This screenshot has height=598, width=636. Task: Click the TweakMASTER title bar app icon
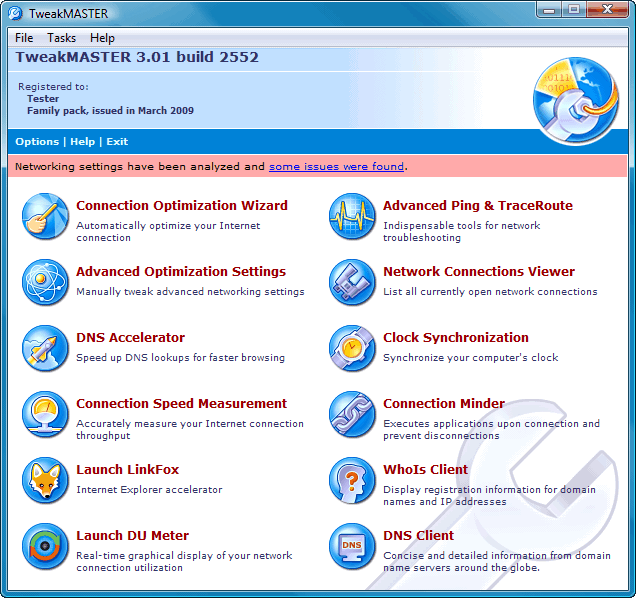[15, 13]
